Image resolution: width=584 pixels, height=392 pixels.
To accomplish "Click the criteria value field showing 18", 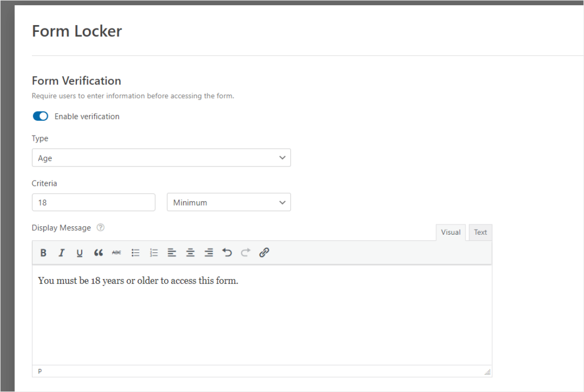I will pos(93,202).
